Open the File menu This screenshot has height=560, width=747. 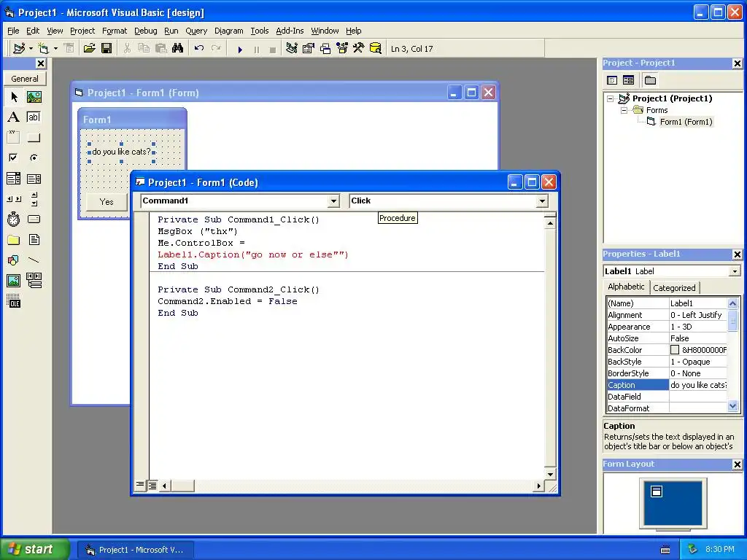click(x=13, y=31)
